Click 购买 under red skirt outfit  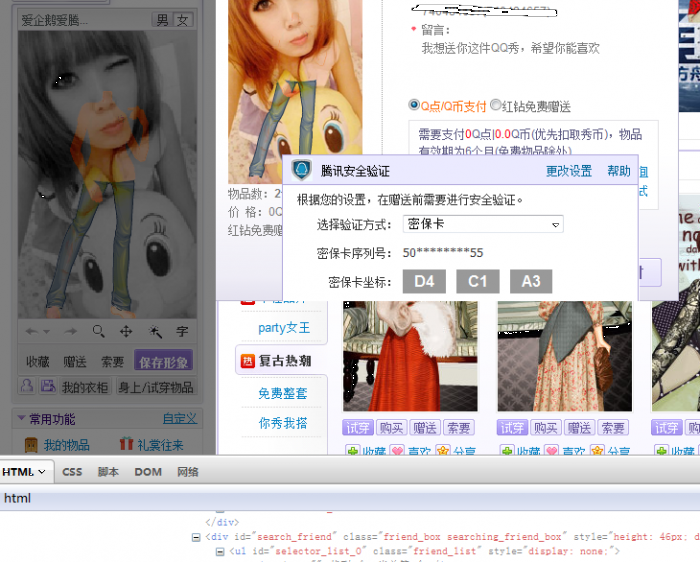click(392, 428)
